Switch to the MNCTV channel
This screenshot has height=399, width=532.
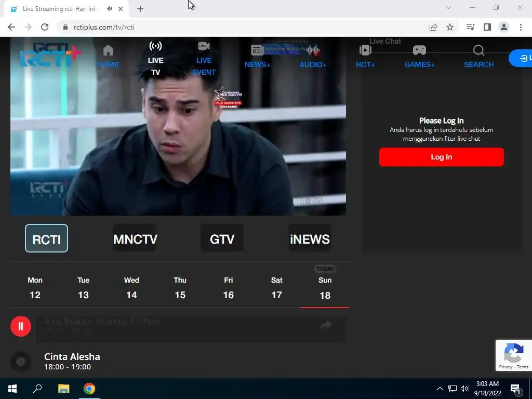point(135,238)
